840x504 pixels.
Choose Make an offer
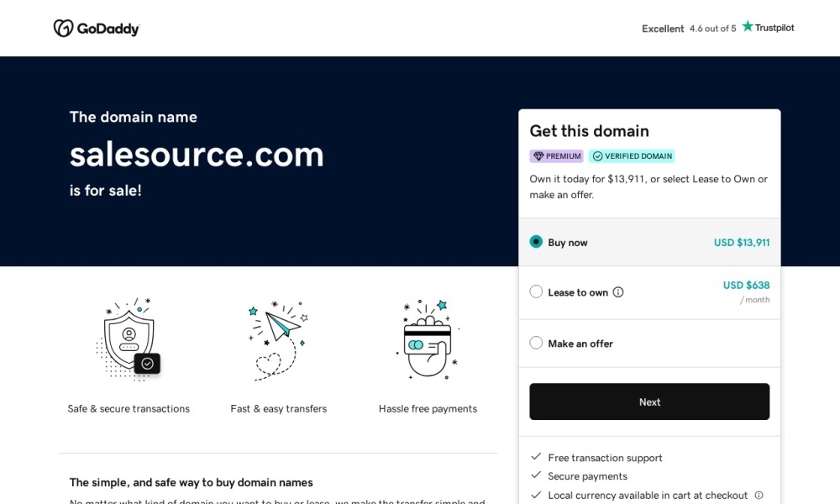click(x=536, y=343)
